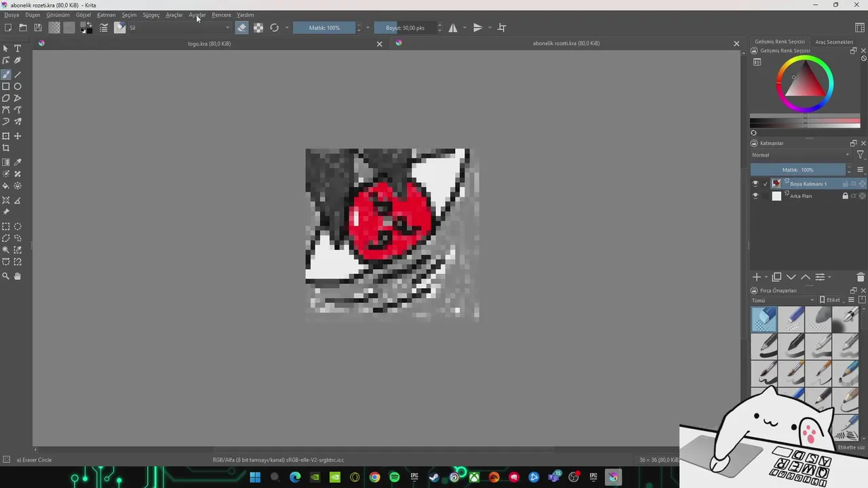Click Save document floppy icon
This screenshot has width=868, height=488.
pyautogui.click(x=38, y=28)
